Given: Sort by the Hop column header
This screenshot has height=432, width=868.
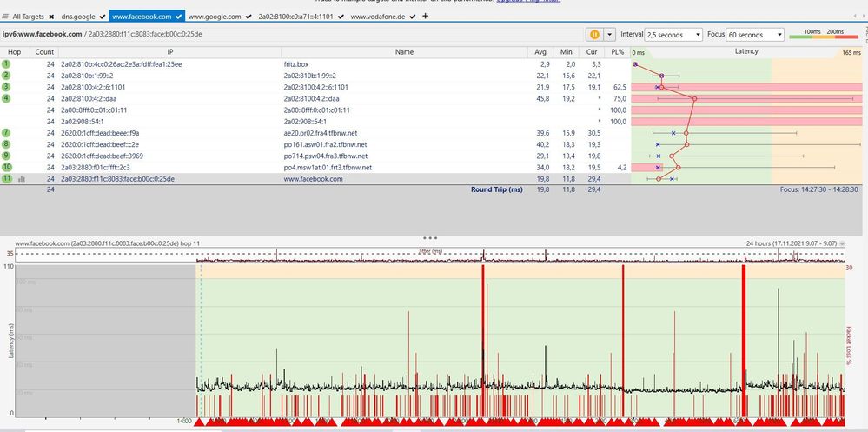Looking at the screenshot, I should (15, 52).
